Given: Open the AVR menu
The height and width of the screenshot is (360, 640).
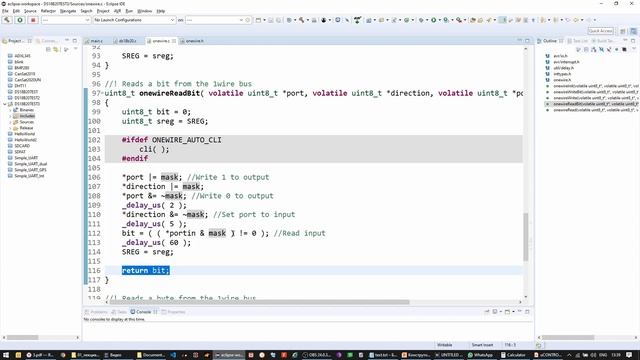Looking at the screenshot, I should coord(117,11).
